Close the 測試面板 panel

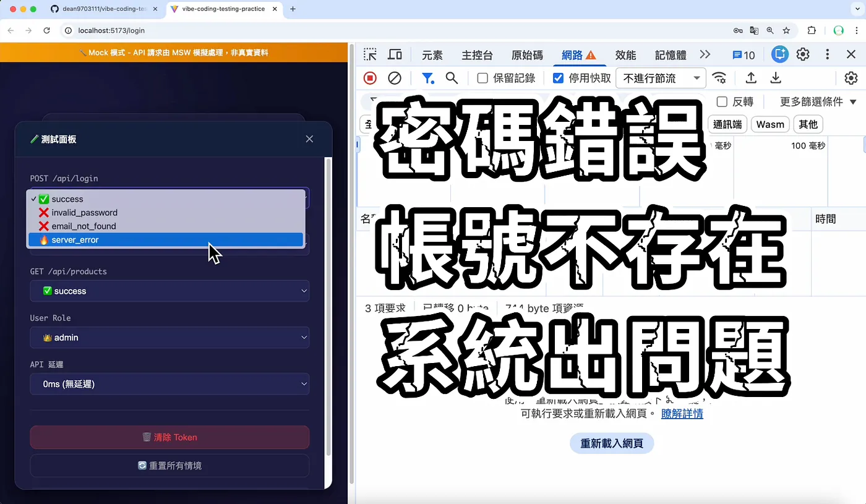click(x=309, y=139)
